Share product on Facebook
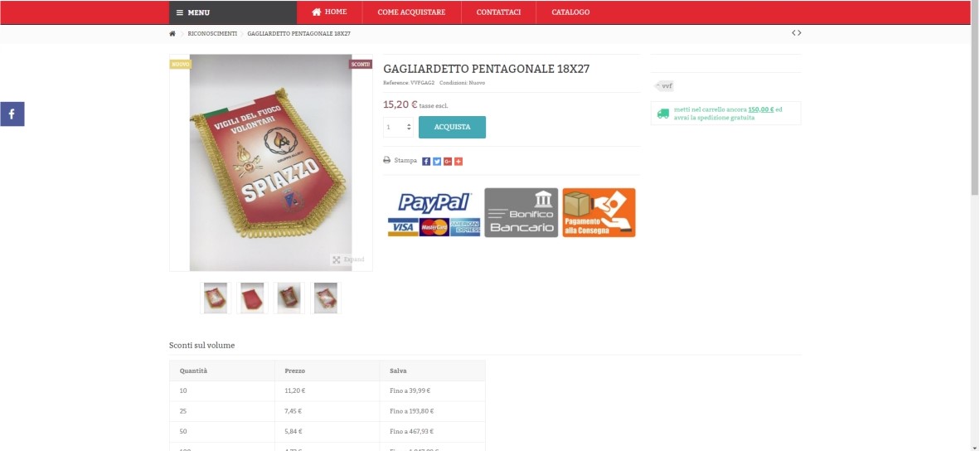 tap(426, 161)
